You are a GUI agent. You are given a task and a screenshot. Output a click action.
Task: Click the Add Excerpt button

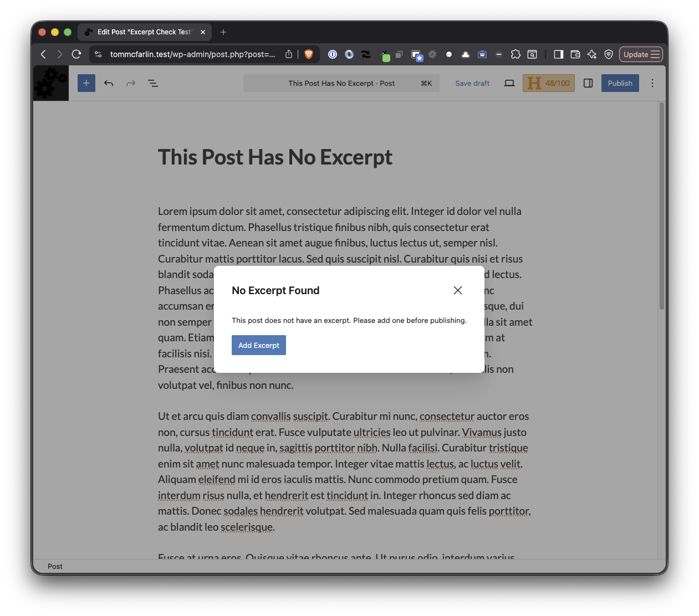(x=259, y=345)
